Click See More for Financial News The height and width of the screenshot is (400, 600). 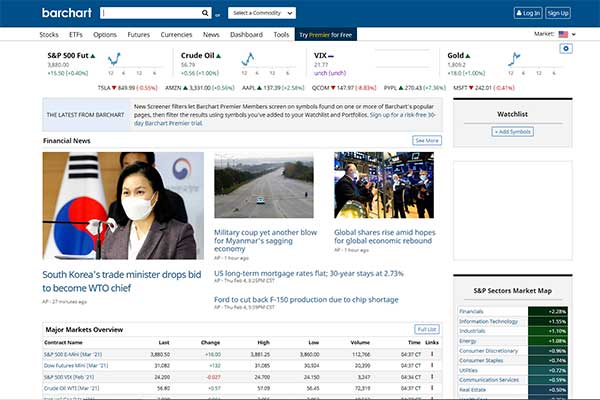(x=427, y=140)
